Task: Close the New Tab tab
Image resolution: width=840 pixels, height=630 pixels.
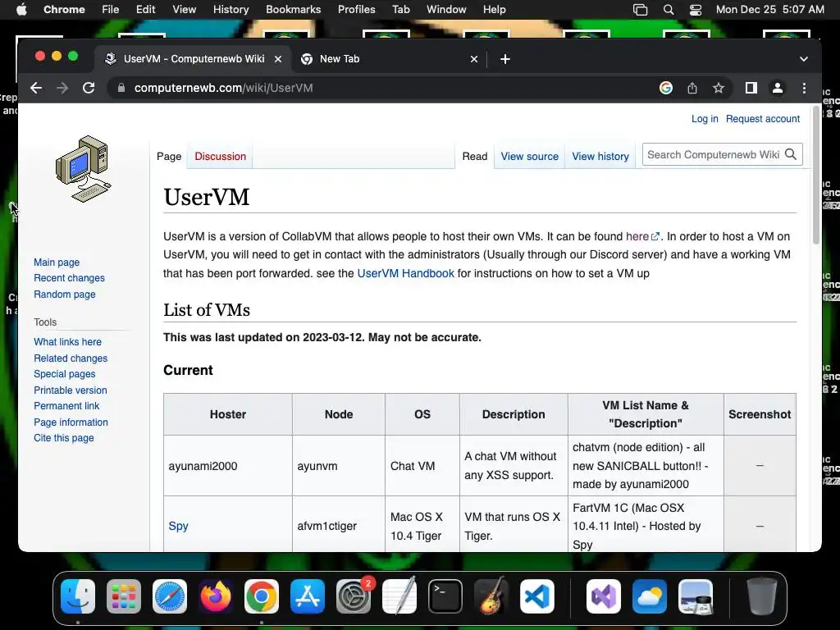Action: [473, 59]
